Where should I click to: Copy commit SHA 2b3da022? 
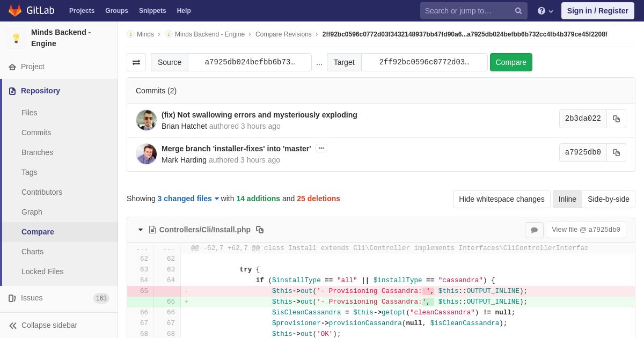[616, 119]
